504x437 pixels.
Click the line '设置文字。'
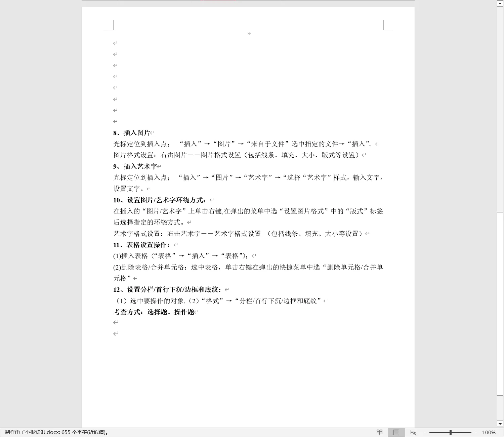[x=129, y=189]
